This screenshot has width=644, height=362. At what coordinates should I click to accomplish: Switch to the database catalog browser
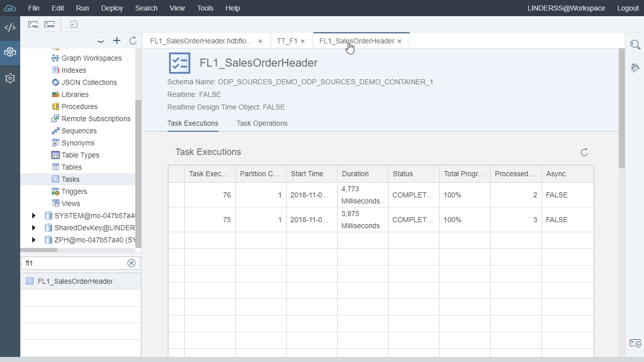tap(10, 52)
